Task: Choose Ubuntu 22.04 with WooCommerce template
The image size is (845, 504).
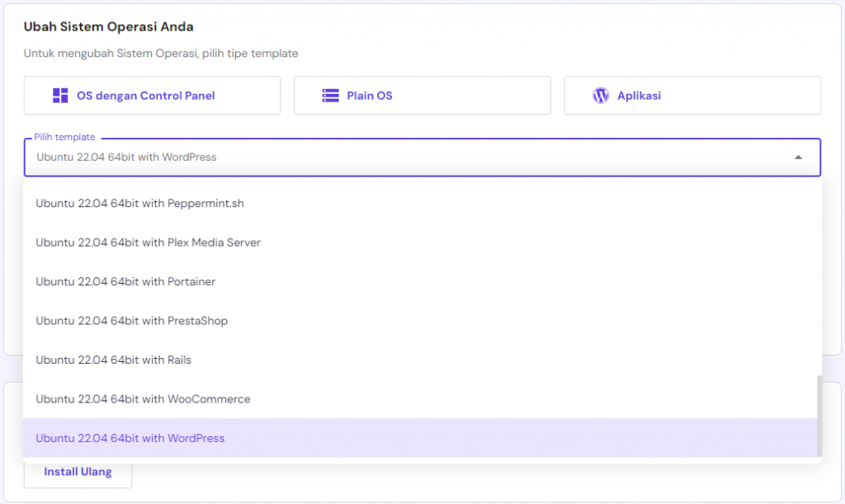Action: click(x=143, y=399)
